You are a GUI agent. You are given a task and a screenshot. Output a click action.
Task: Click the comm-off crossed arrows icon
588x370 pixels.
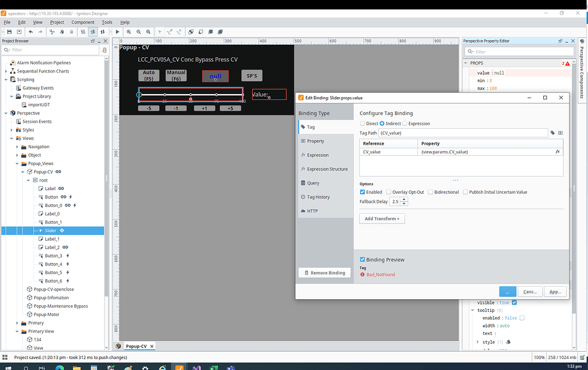click(x=83, y=32)
